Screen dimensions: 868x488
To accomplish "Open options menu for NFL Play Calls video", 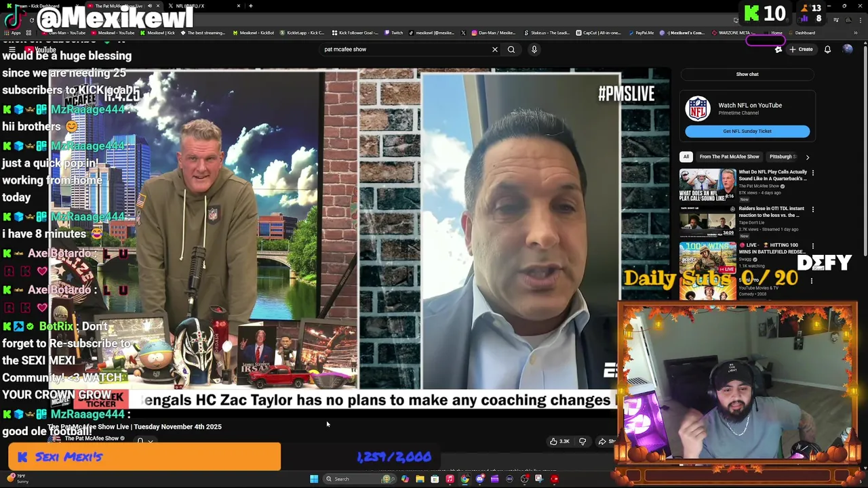I will click(x=812, y=173).
